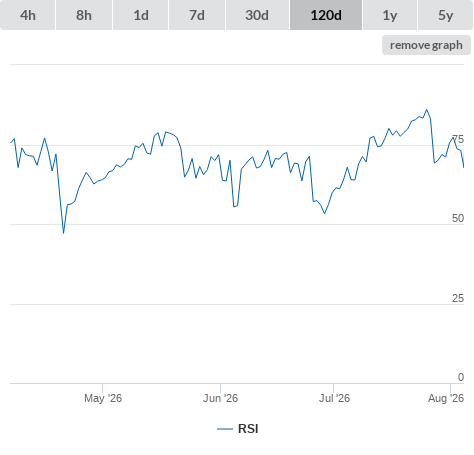The width and height of the screenshot is (474, 455).
Task: Click the blue RSI legend line marker
Action: [x=225, y=429]
